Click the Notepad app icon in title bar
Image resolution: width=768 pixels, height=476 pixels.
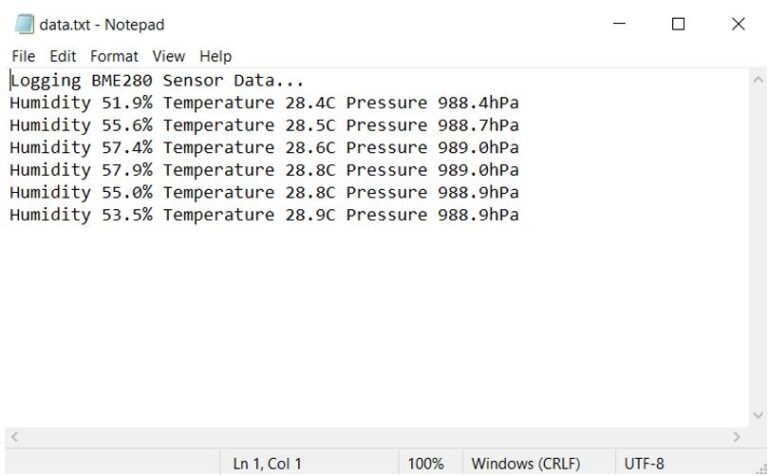(x=24, y=24)
